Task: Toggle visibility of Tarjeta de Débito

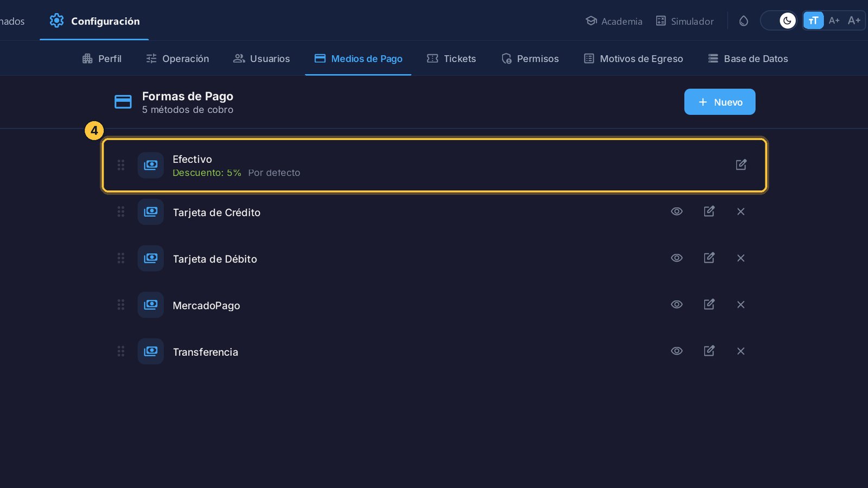Action: [676, 258]
